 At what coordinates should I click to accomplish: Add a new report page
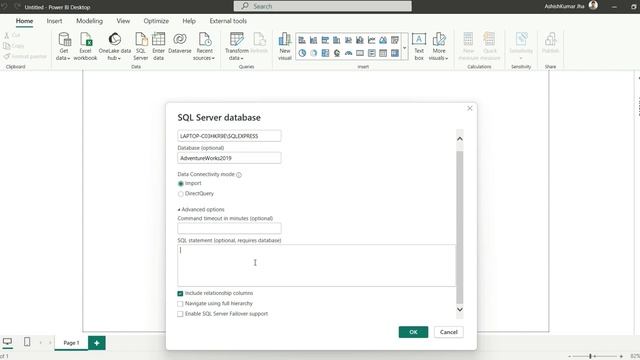click(x=97, y=343)
